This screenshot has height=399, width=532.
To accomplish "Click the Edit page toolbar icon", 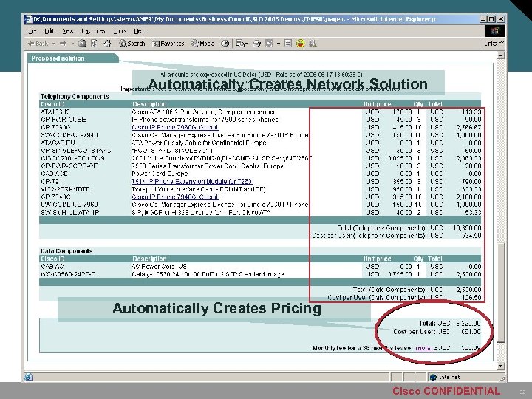I will pyautogui.click(x=269, y=44).
